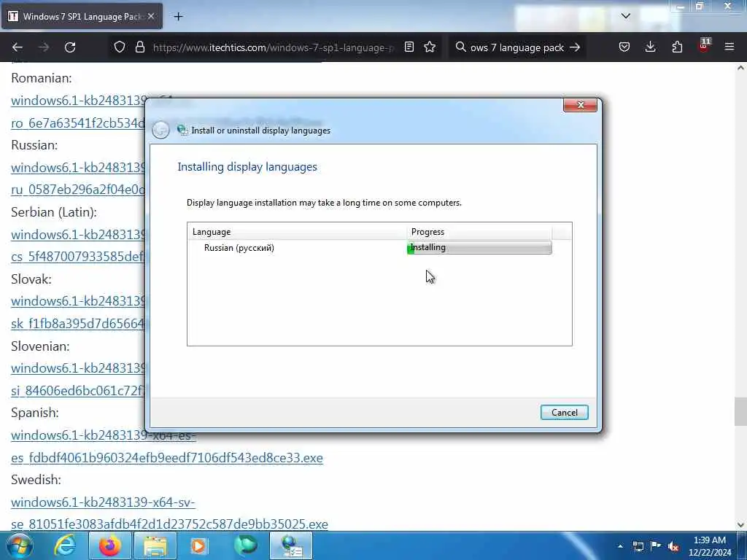Screen dimensions: 747x560
Task: Open the Swedish windows6.1-kb2483139-x64-sv- link
Action: (x=103, y=502)
